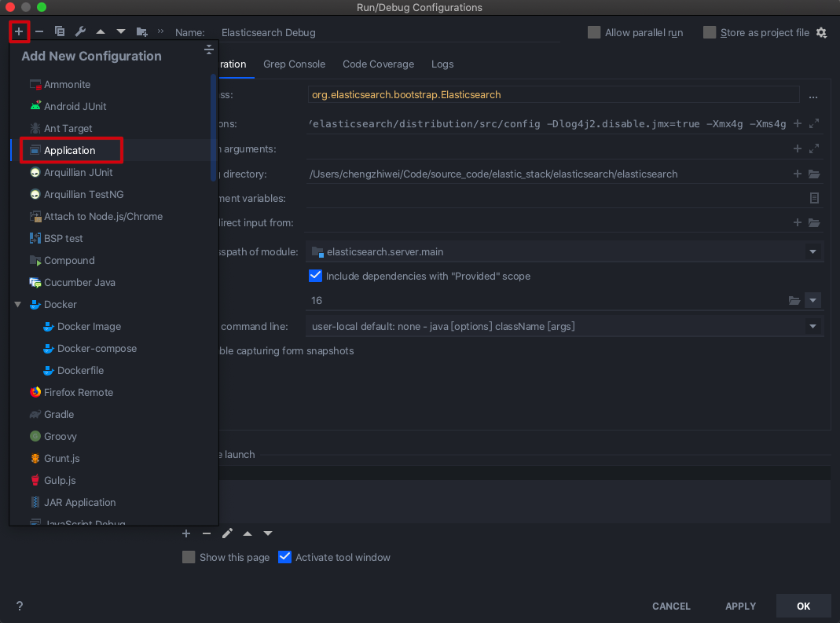Screen dimensions: 840x623
Task: Click the gear icon beside Store as project file
Action: tap(821, 32)
